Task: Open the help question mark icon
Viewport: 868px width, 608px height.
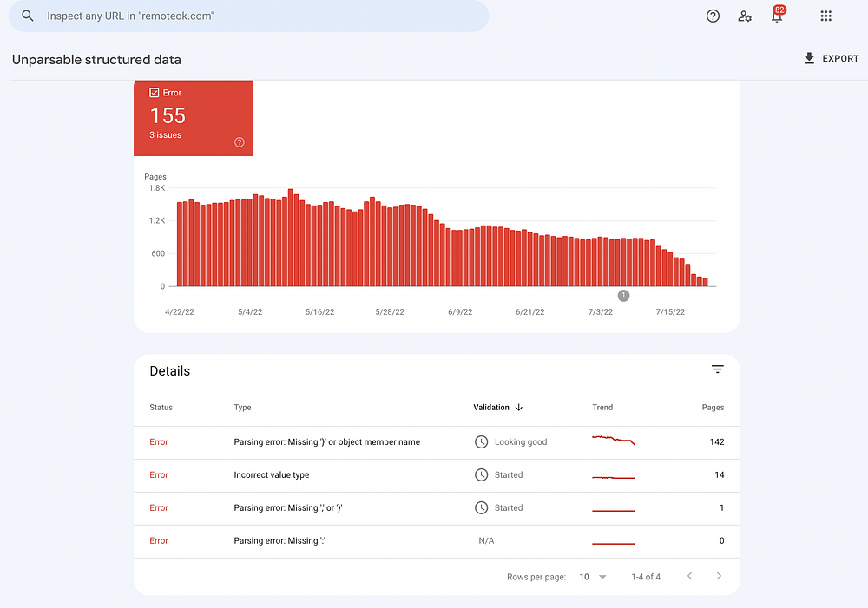Action: point(713,16)
